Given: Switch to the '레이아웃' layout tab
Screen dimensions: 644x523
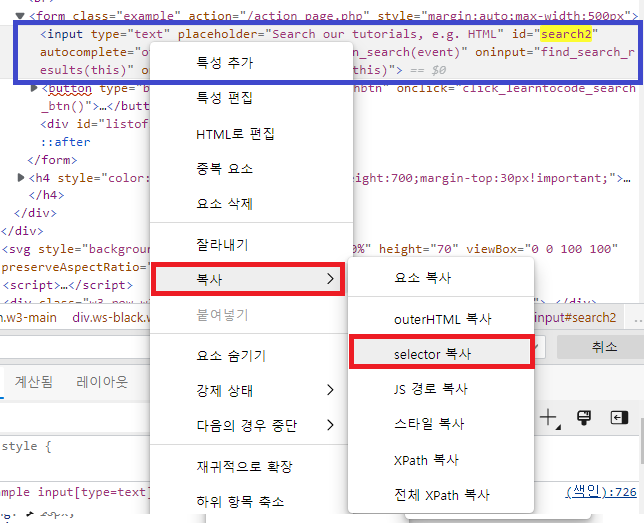Looking at the screenshot, I should point(102,382).
